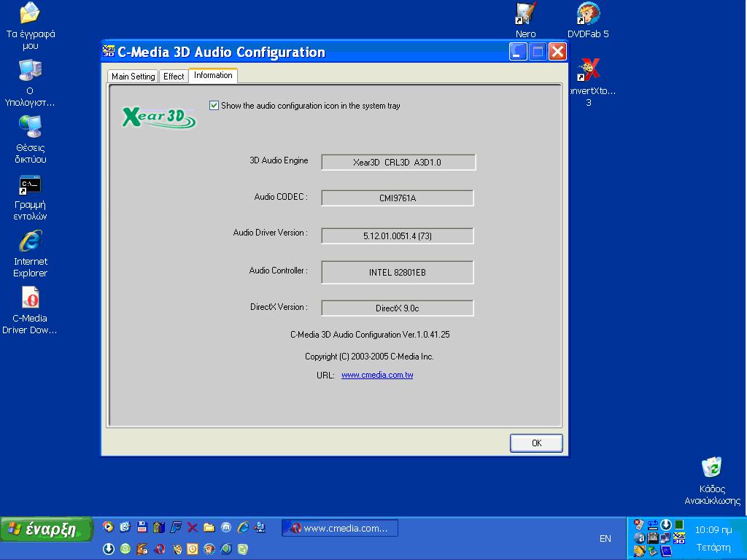Launch DVDFab from quick launch

click(209, 549)
